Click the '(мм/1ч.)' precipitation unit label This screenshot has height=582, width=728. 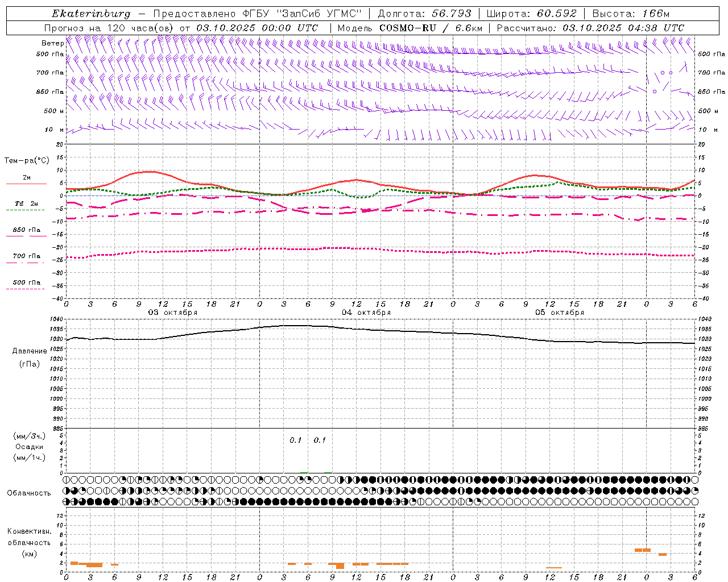30,458
